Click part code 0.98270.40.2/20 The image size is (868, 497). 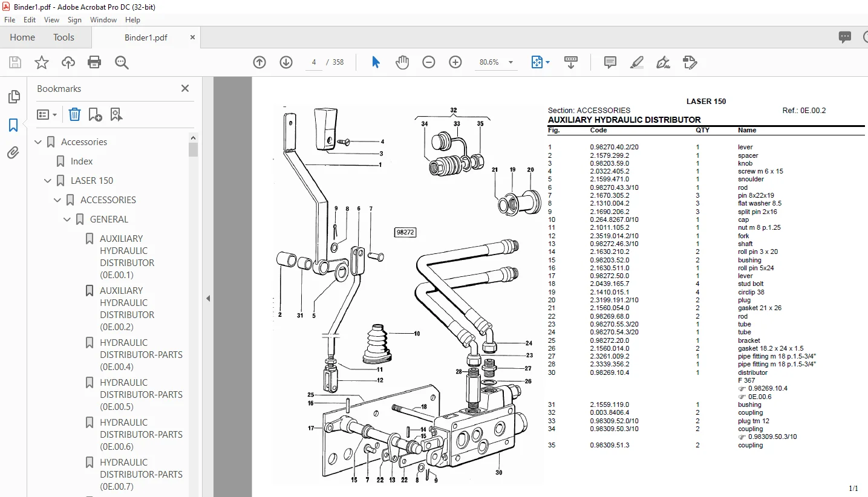coord(614,147)
